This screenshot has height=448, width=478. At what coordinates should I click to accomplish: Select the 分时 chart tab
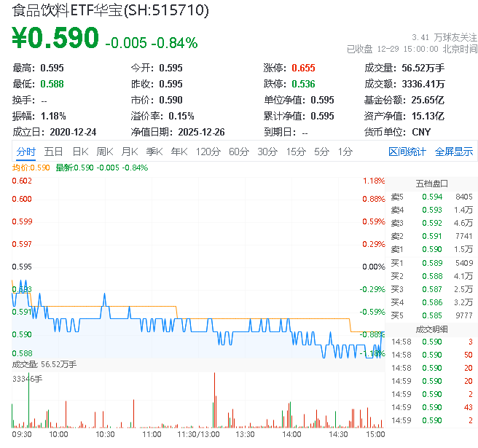pyautogui.click(x=26, y=152)
